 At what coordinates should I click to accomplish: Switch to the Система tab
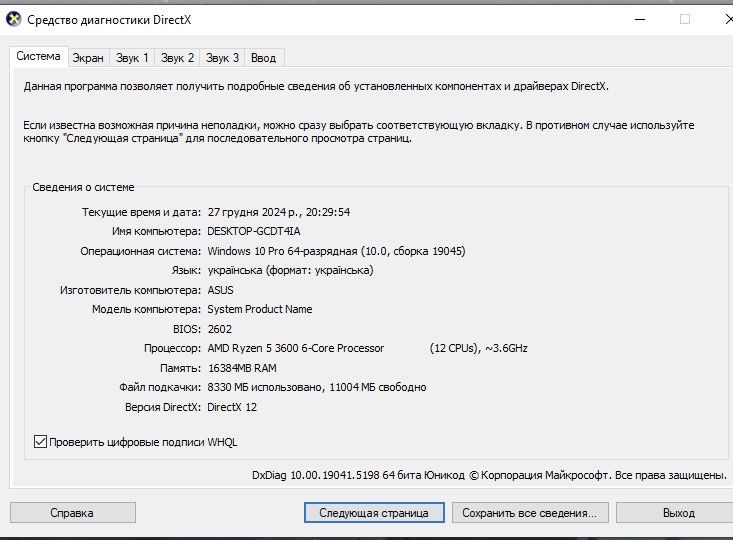38,57
